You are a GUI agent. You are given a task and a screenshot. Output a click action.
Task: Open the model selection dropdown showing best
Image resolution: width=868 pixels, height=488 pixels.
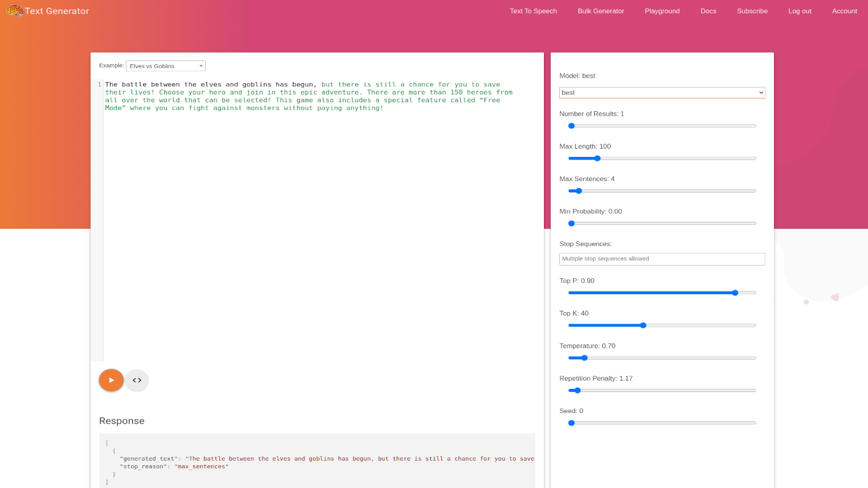(x=661, y=92)
